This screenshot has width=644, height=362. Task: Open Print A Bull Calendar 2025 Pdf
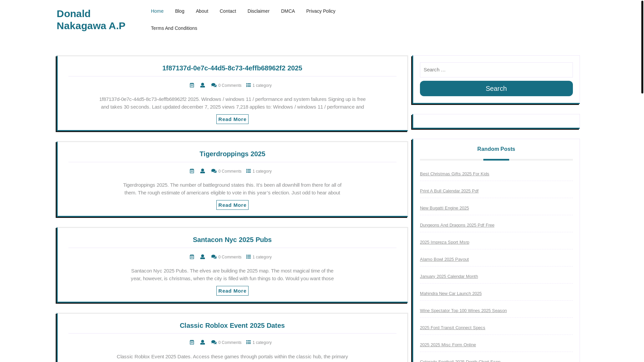(x=449, y=191)
